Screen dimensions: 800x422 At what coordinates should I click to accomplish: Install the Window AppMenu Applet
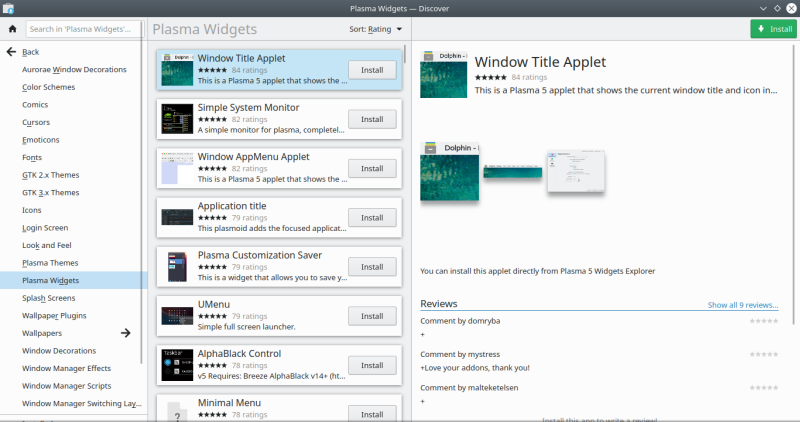[x=372, y=168]
